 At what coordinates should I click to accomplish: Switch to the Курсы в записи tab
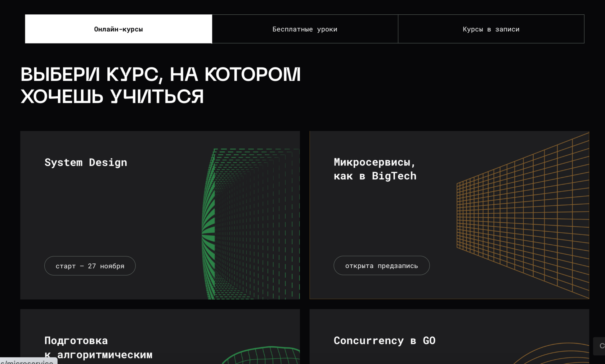(x=490, y=29)
